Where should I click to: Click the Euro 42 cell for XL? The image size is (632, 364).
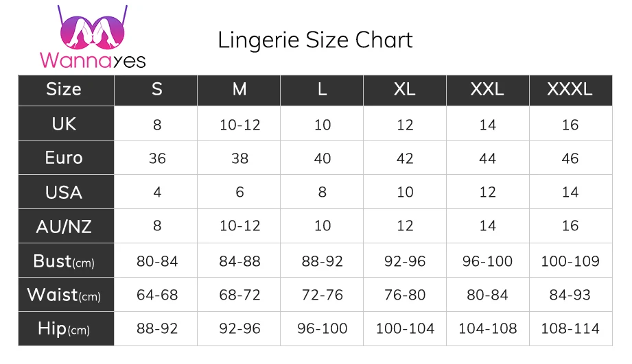(405, 158)
